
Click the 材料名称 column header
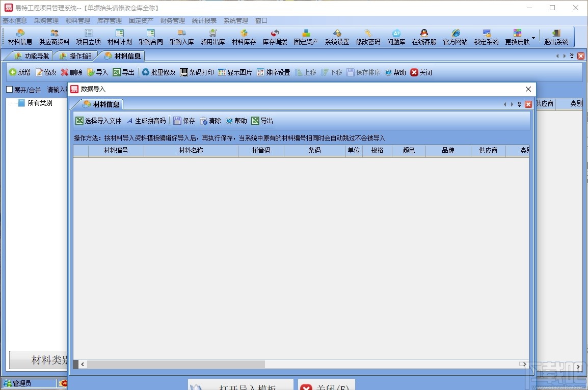point(191,150)
